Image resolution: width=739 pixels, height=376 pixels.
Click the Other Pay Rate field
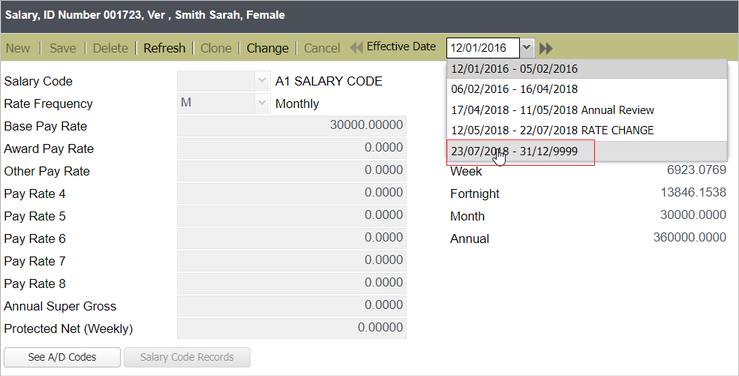coord(292,170)
